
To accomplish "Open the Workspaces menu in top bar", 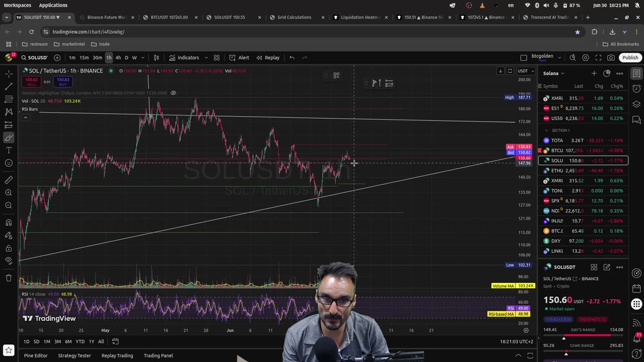I will point(18,5).
